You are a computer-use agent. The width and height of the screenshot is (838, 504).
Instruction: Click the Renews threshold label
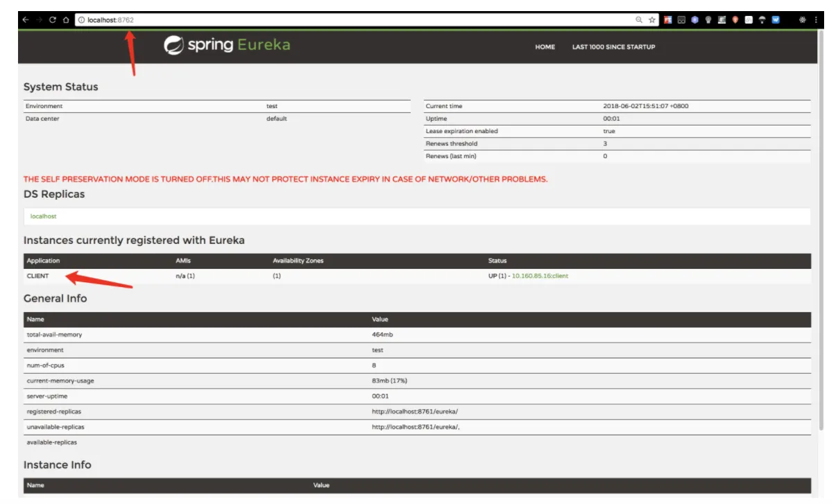[452, 144]
